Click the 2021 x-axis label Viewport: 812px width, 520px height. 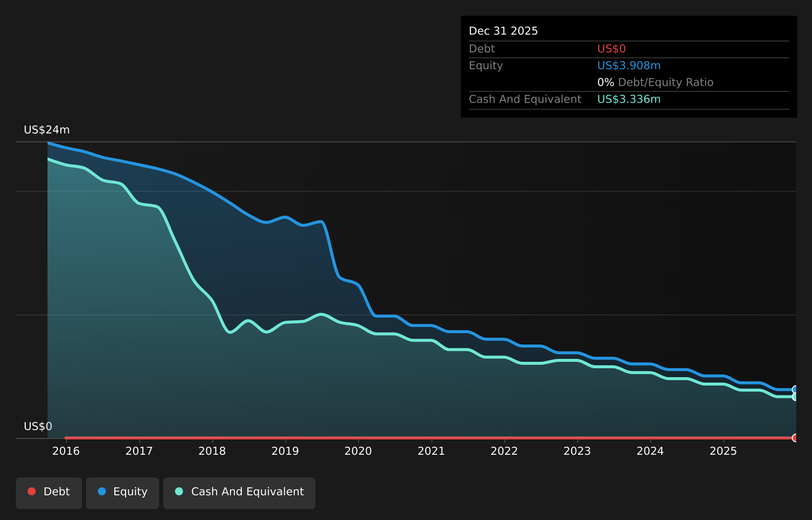point(431,451)
